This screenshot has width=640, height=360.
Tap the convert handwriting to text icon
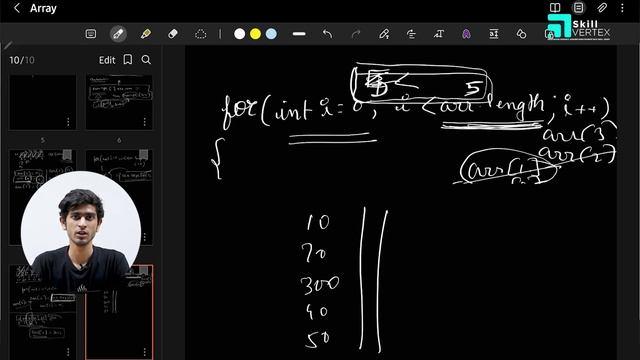[x=439, y=34]
